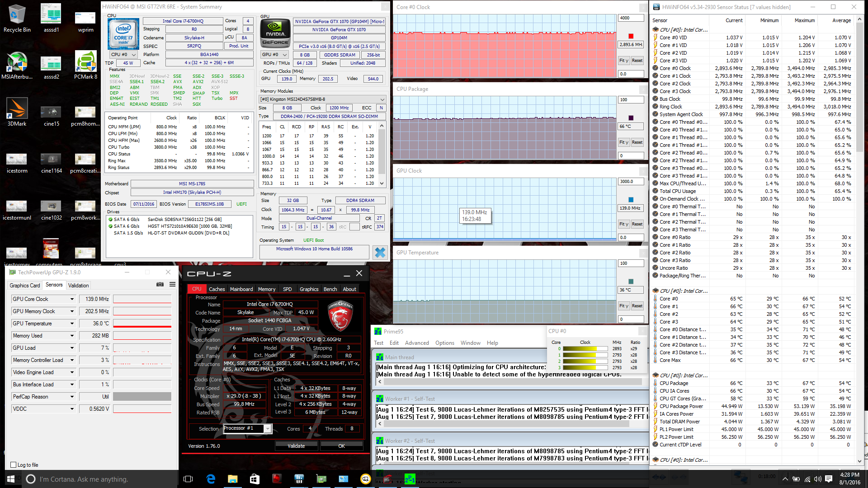Switch to GPU-Z Graphics Card tab
Image resolution: width=868 pixels, height=488 pixels.
coord(25,286)
